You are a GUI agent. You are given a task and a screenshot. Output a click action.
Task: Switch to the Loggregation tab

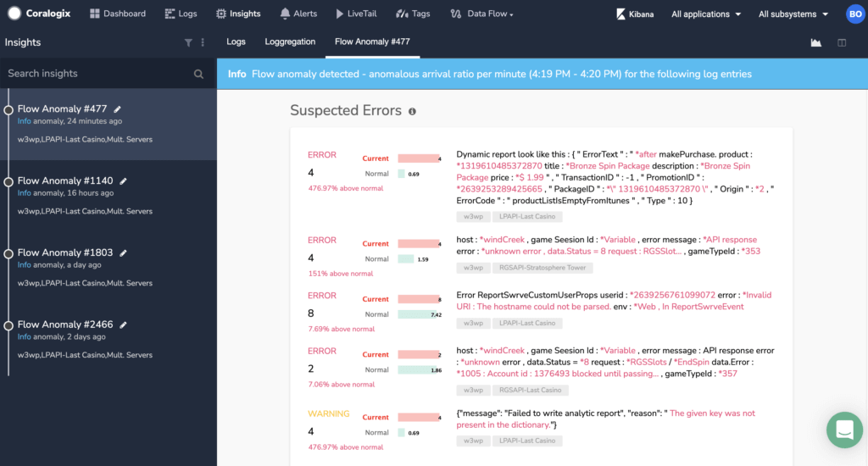point(290,42)
